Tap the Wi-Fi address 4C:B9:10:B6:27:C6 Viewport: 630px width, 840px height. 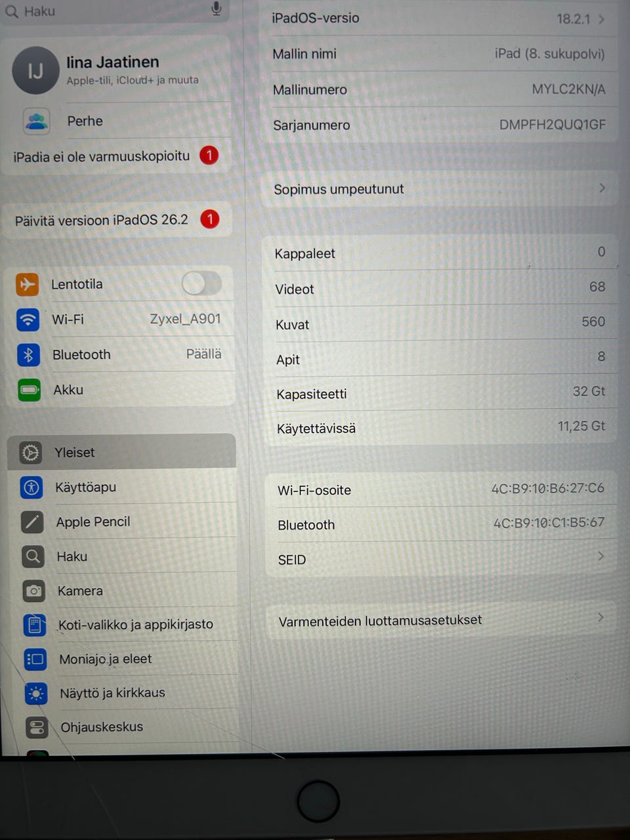click(x=548, y=488)
